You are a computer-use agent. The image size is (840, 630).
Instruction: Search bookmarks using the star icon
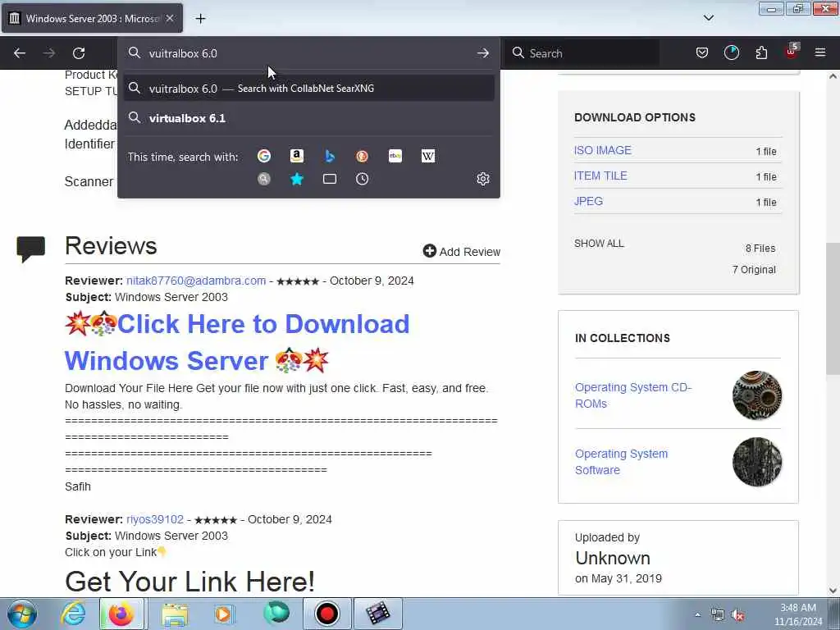pyautogui.click(x=296, y=179)
